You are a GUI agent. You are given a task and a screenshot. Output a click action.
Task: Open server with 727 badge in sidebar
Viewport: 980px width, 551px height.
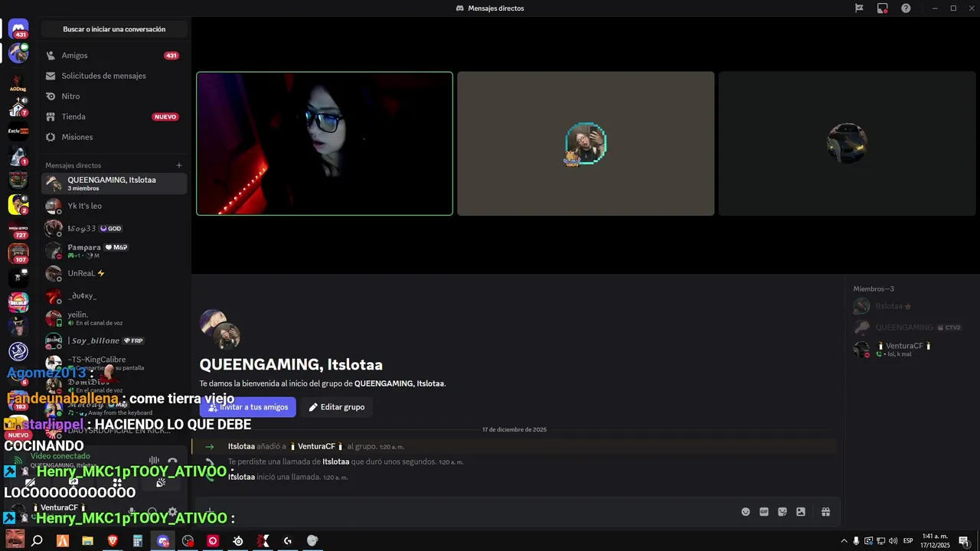[x=18, y=229]
